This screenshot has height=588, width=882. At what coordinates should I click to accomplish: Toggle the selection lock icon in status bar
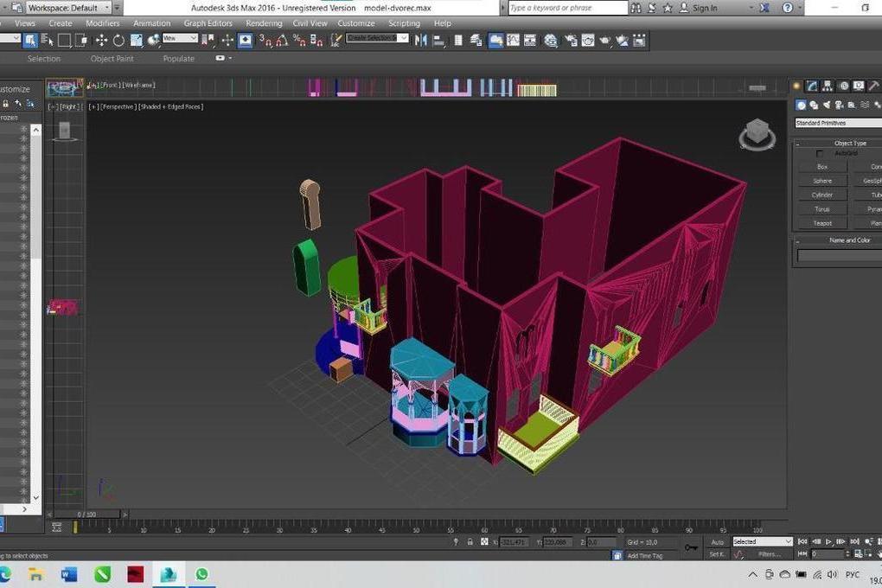[x=470, y=542]
